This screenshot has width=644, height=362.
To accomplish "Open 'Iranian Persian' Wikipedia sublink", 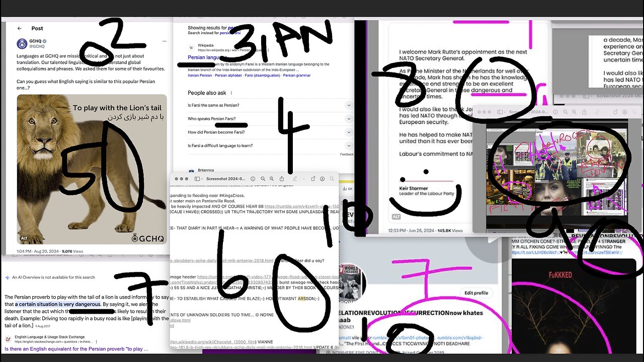I will click(x=200, y=75).
